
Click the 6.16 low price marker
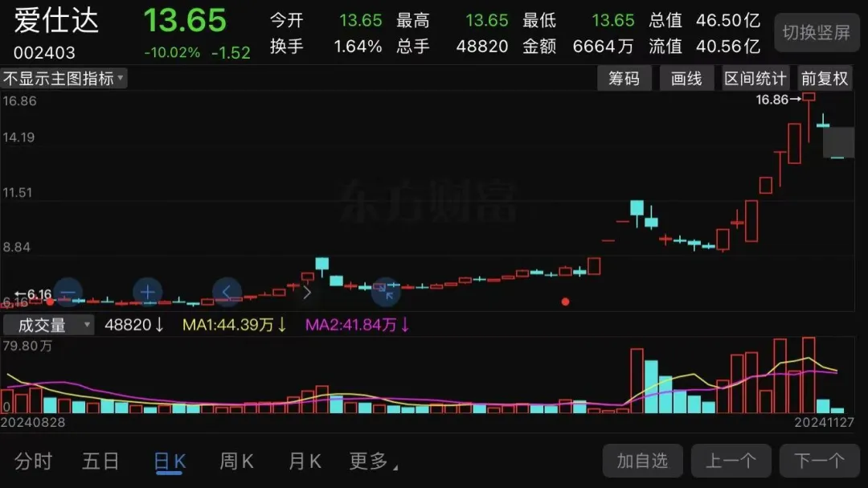click(33, 294)
